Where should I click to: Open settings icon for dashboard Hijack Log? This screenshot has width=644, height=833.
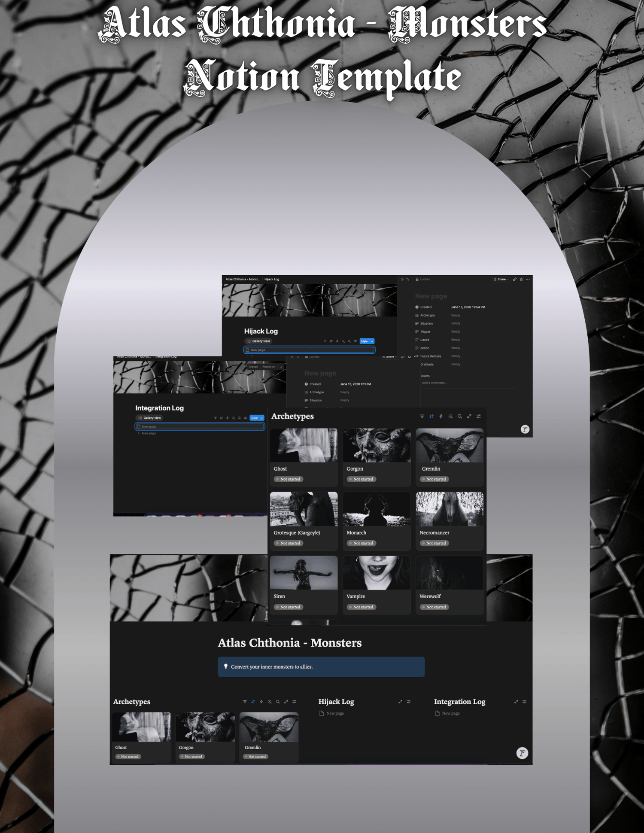pyautogui.click(x=408, y=702)
